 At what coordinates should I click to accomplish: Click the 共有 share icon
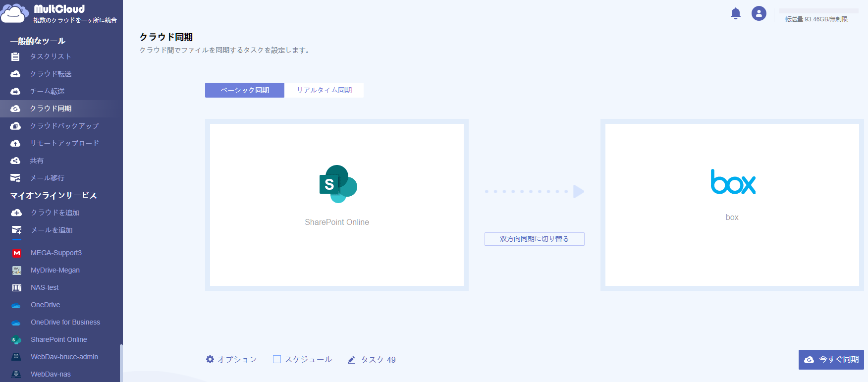(15, 161)
